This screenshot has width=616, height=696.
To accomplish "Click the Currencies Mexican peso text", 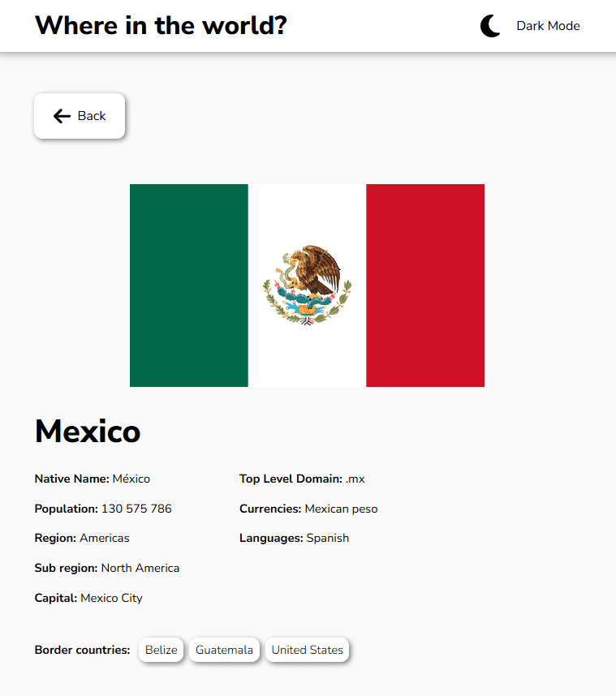I will tap(341, 509).
